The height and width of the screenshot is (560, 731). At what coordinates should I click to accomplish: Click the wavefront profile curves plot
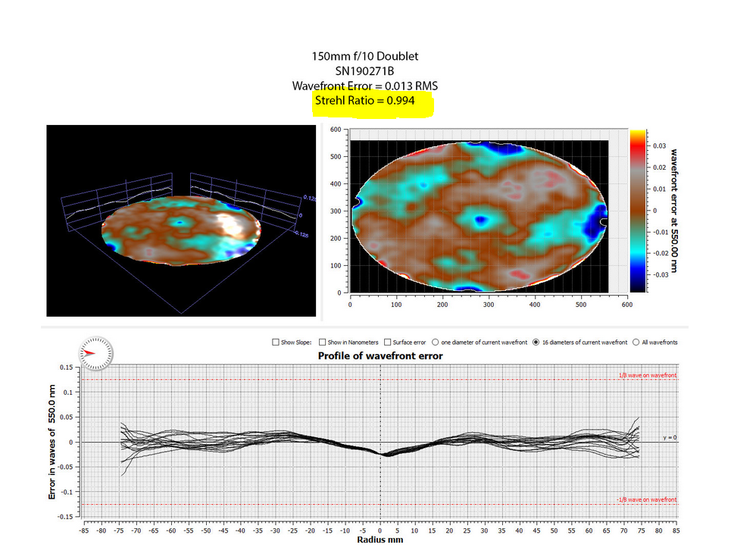(x=380, y=442)
